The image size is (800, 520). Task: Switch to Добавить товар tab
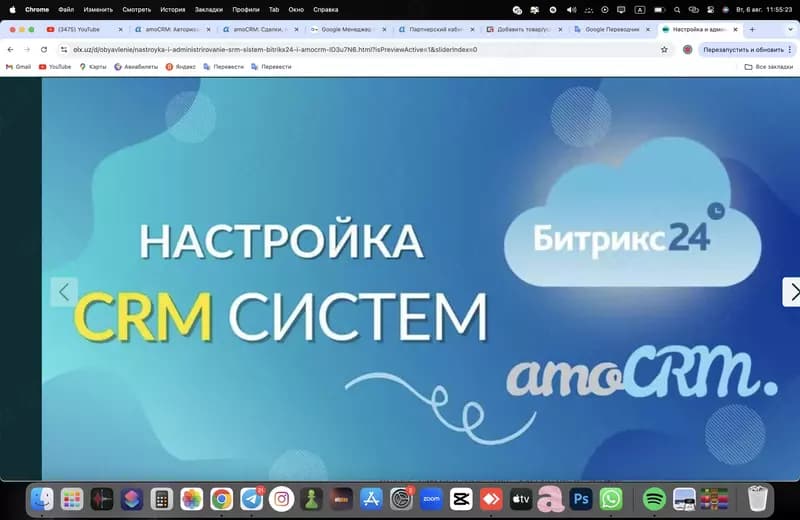[523, 30]
